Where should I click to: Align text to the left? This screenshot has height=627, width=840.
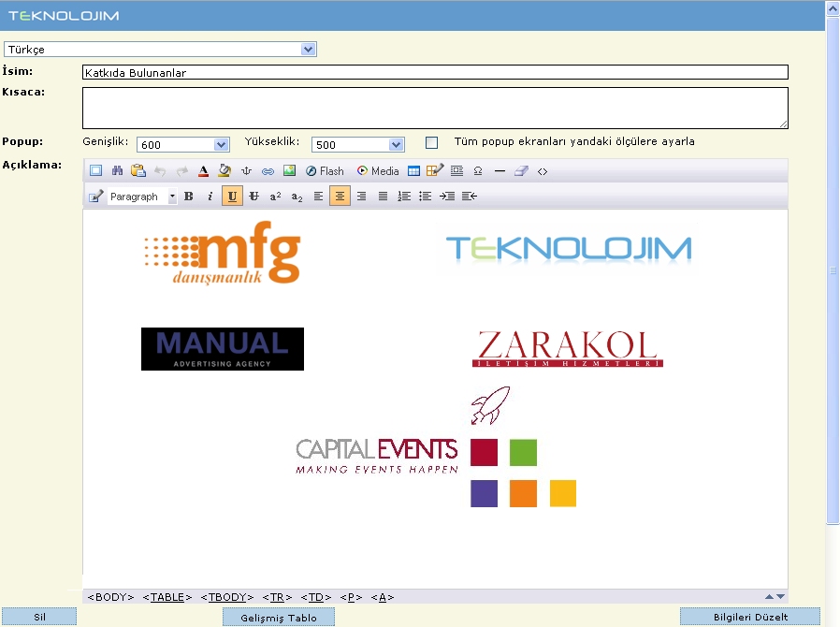click(x=318, y=197)
